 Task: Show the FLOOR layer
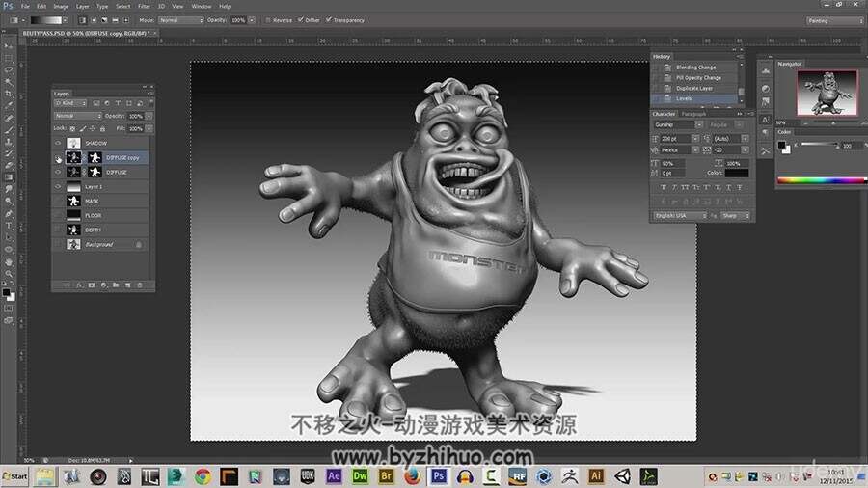[x=58, y=215]
